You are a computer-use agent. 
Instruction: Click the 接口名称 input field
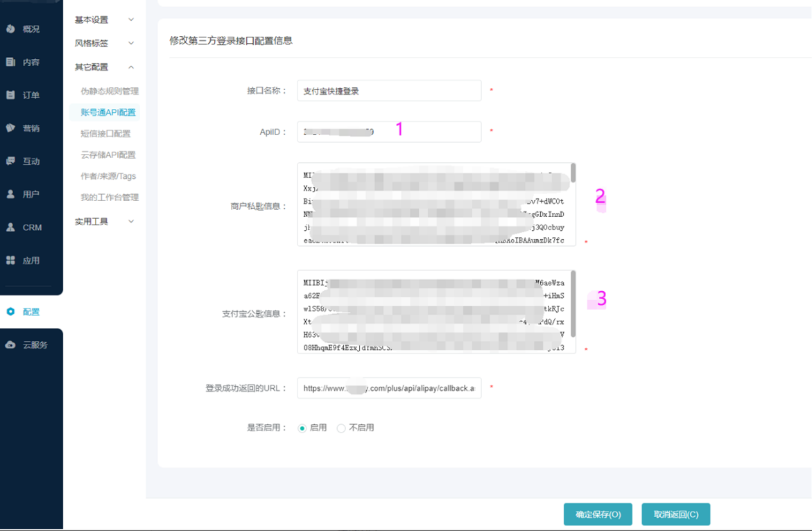point(389,91)
